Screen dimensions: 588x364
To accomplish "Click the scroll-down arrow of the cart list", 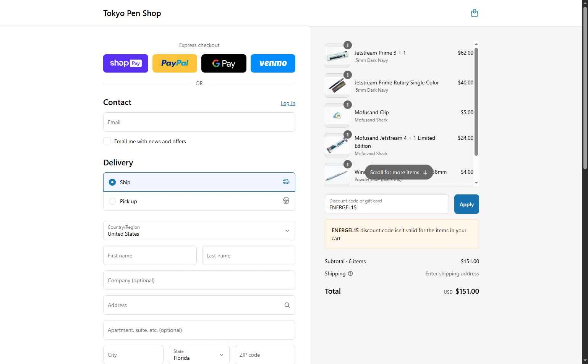I will point(476,183).
